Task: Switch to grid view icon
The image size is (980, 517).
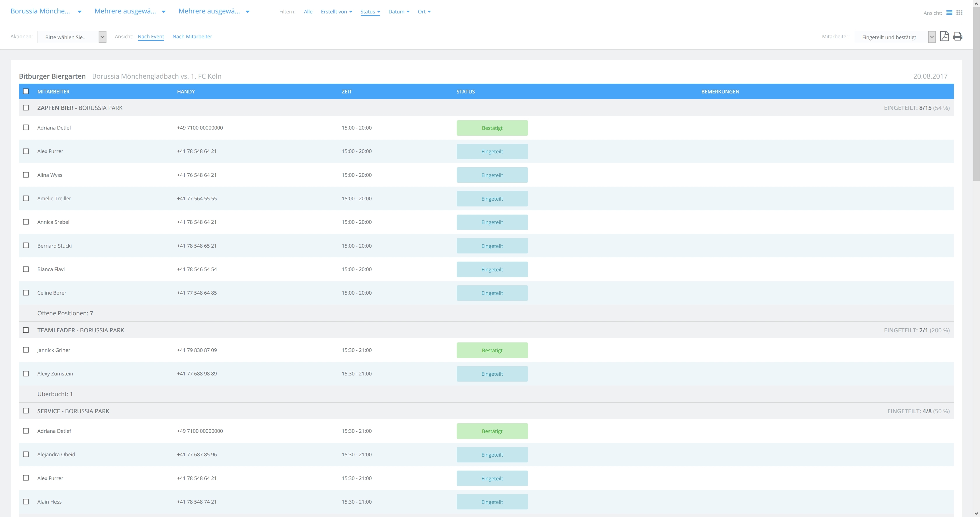Action: [x=960, y=13]
